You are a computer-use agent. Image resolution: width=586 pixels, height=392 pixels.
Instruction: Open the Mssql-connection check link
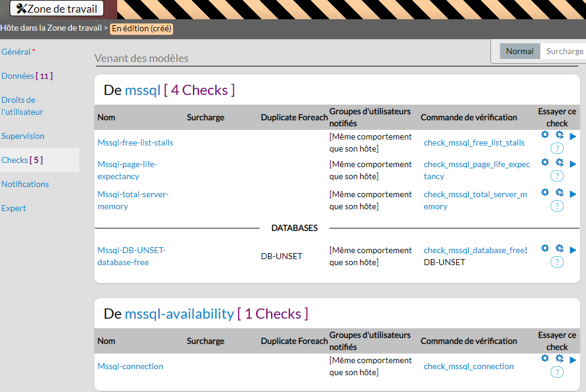(x=130, y=366)
